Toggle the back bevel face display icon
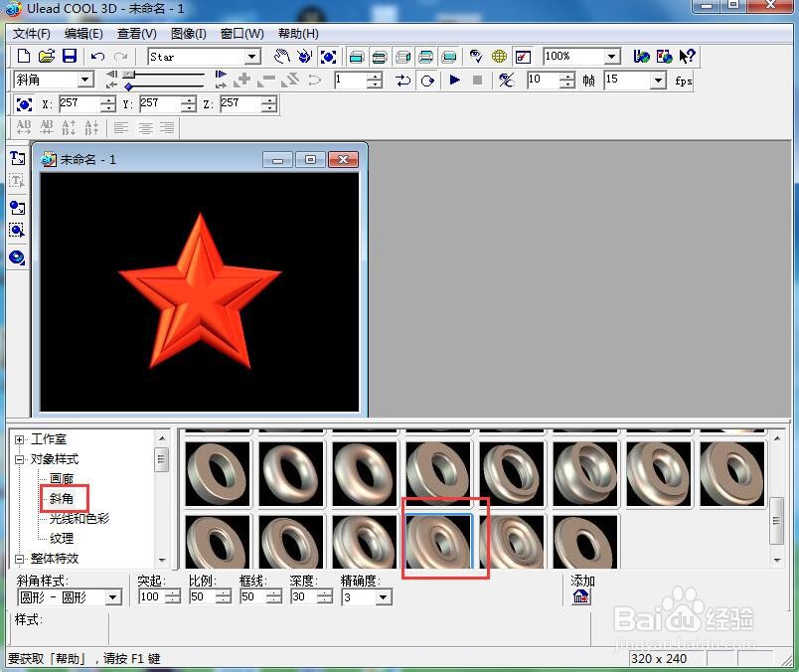This screenshot has height=672, width=799. 425,57
